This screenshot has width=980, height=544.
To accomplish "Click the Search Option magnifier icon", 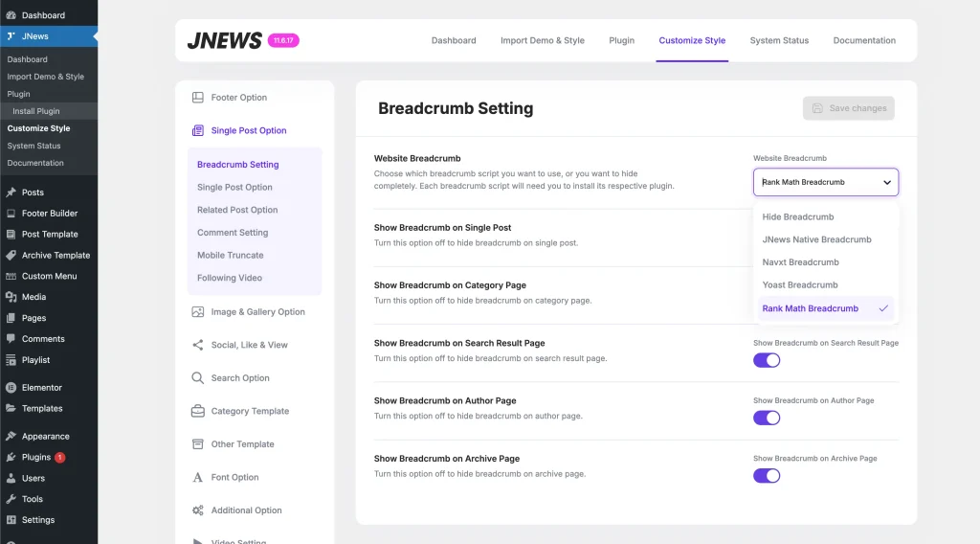I will click(198, 378).
